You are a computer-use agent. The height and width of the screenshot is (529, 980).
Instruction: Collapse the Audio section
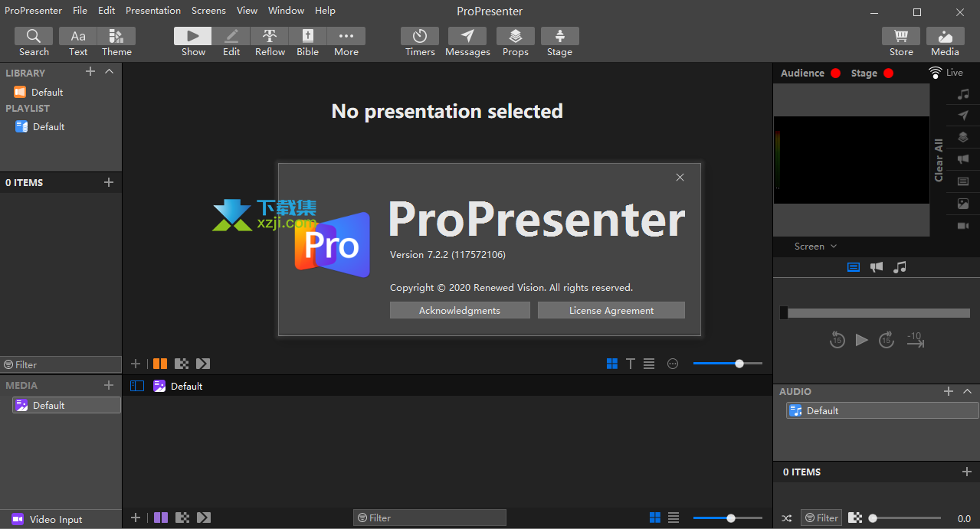coord(967,391)
